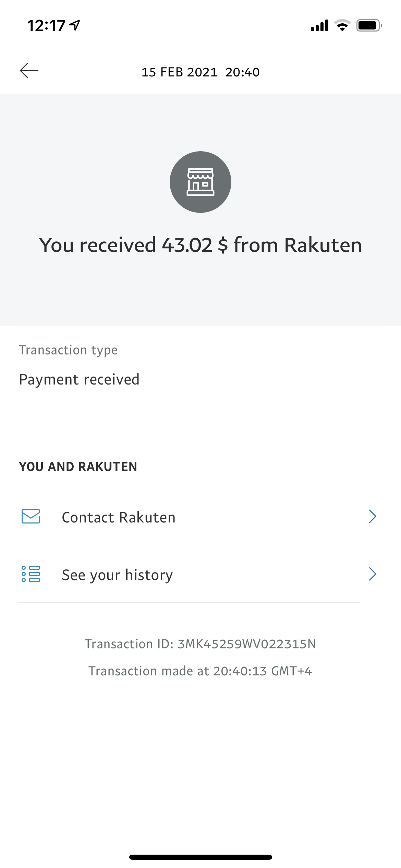Screen dimensions: 401x868
Task: Open the See your history chevron
Action: 373,574
